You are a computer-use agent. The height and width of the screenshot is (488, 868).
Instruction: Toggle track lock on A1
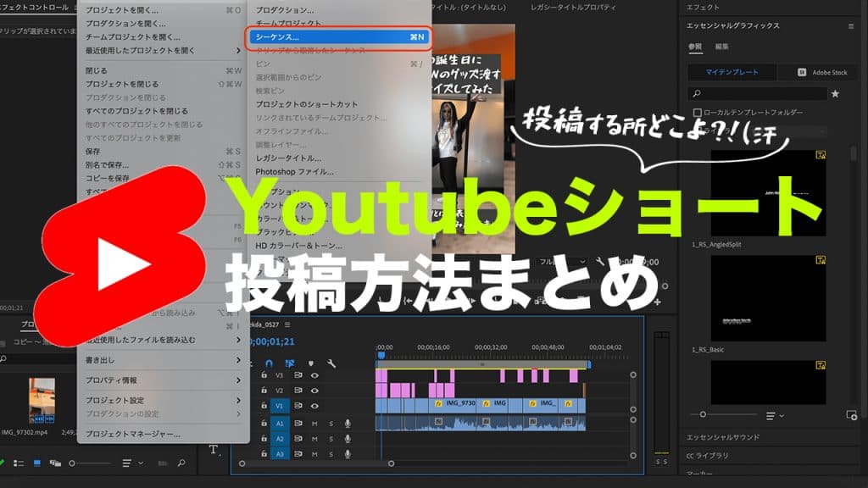coord(264,424)
